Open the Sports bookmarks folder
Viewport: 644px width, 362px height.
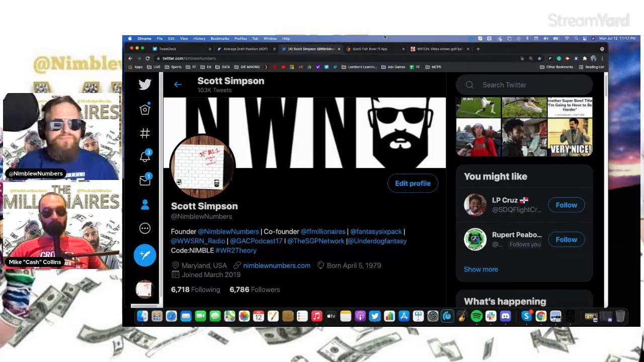(173, 67)
